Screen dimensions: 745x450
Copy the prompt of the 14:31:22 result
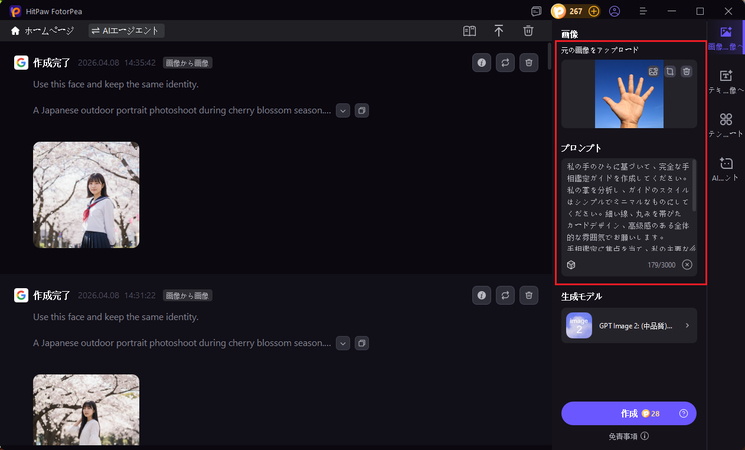point(362,343)
